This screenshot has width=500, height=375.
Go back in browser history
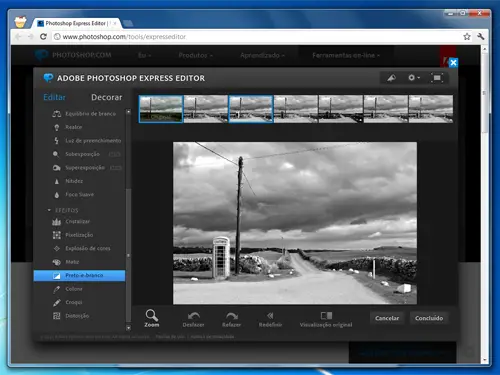(18, 37)
